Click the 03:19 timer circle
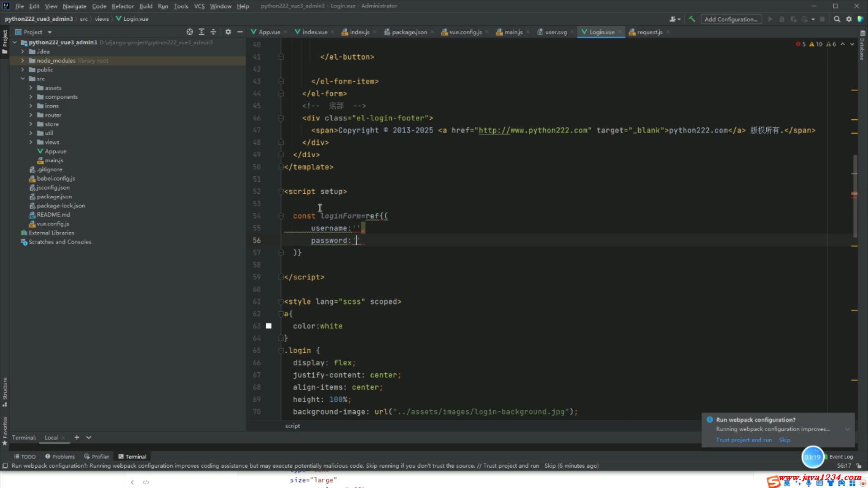Image resolution: width=868 pixels, height=488 pixels. (x=812, y=457)
